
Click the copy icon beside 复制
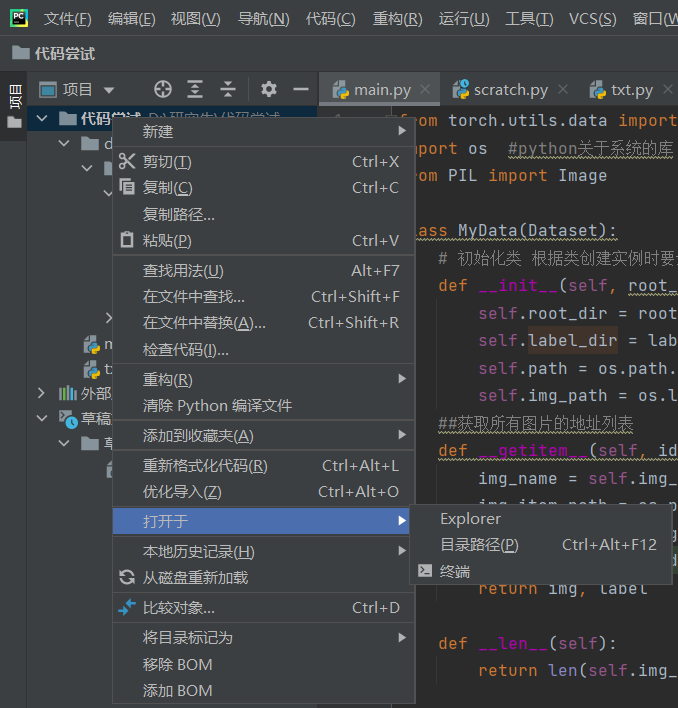pyautogui.click(x=127, y=187)
